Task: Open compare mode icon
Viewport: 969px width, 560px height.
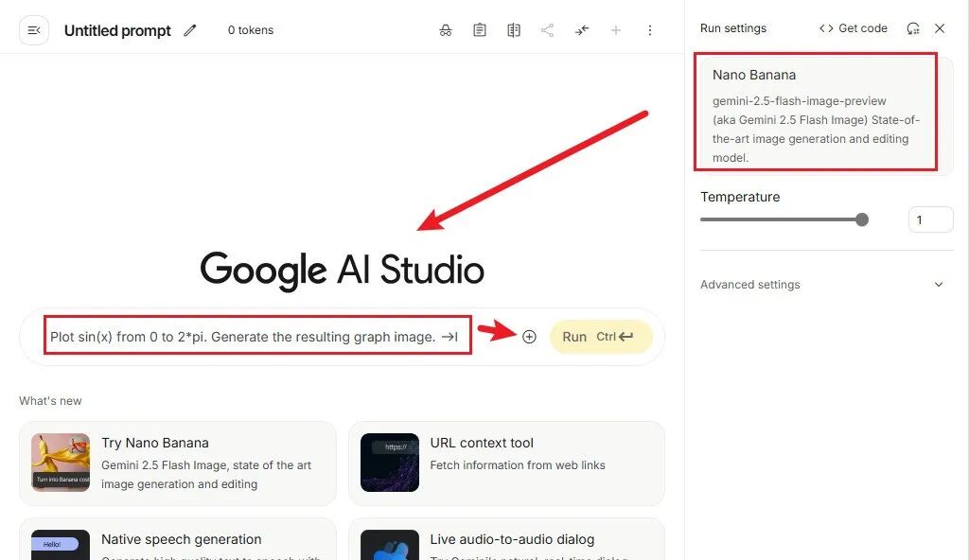Action: [514, 30]
